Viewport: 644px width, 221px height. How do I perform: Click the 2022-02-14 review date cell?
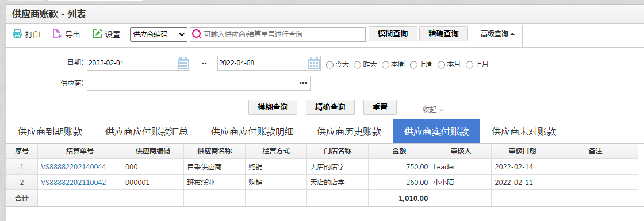tap(522, 167)
